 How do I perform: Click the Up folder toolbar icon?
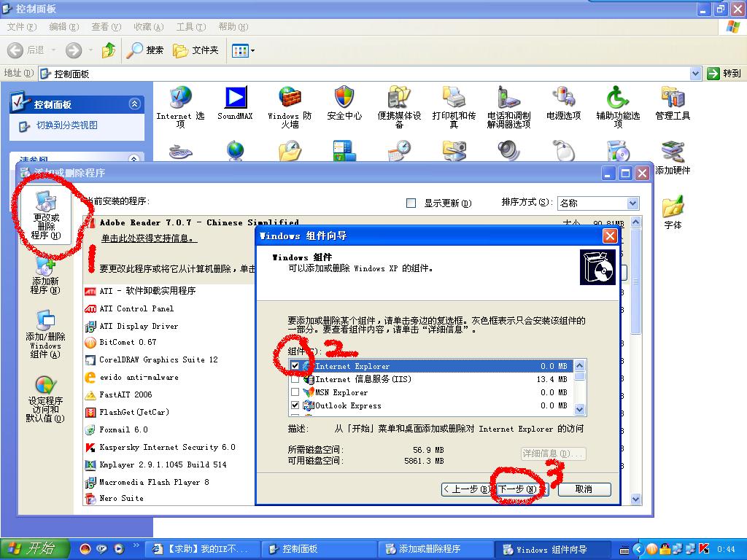click(x=109, y=50)
